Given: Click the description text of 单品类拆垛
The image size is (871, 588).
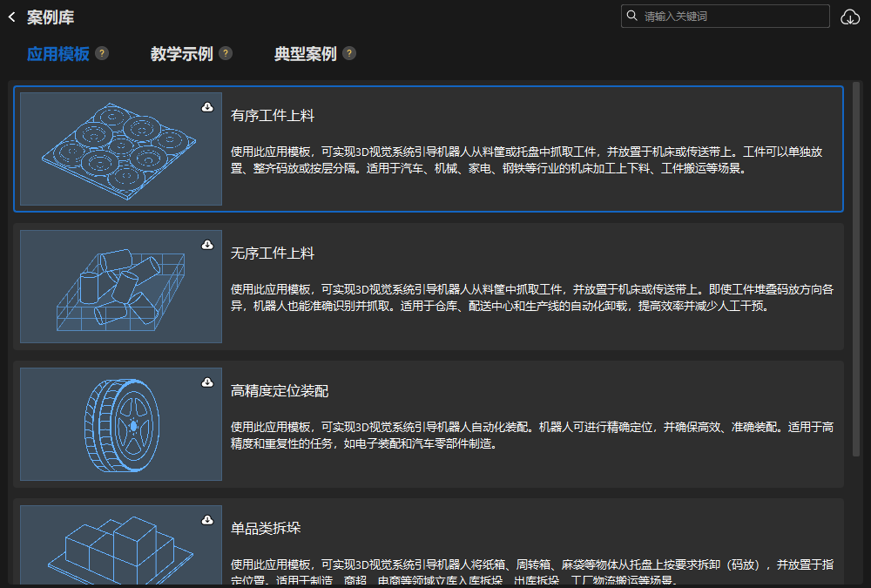Looking at the screenshot, I should (532, 571).
